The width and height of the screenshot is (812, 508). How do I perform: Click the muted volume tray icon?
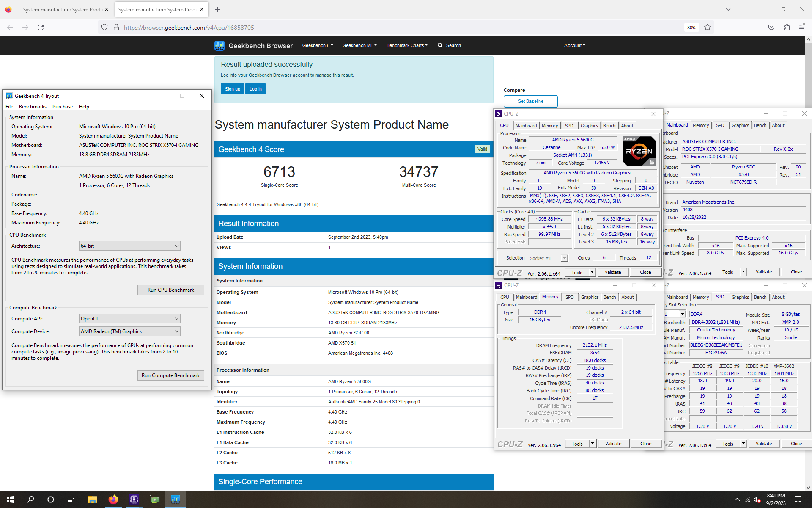[x=757, y=500]
